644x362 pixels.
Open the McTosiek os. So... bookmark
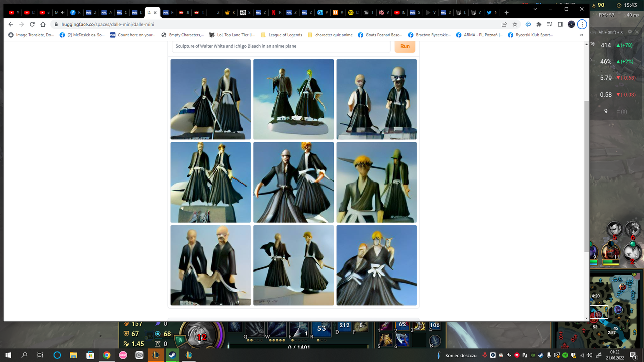pos(82,35)
